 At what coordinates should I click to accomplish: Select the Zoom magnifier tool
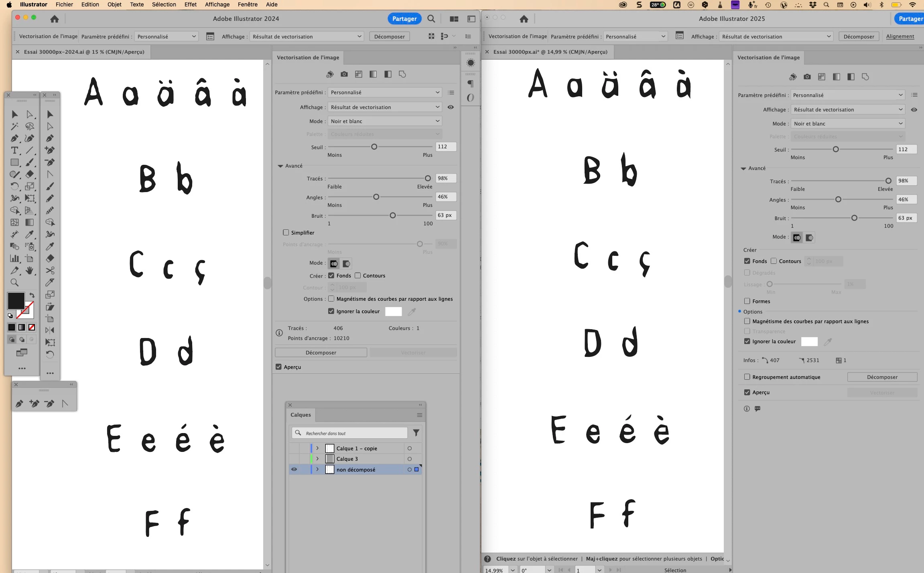point(14,282)
